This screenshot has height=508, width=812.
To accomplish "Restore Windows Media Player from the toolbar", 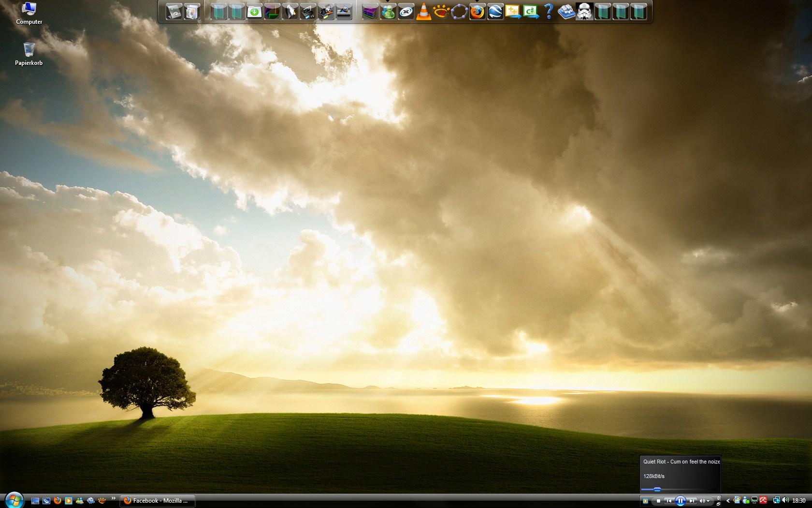I will pyautogui.click(x=719, y=504).
